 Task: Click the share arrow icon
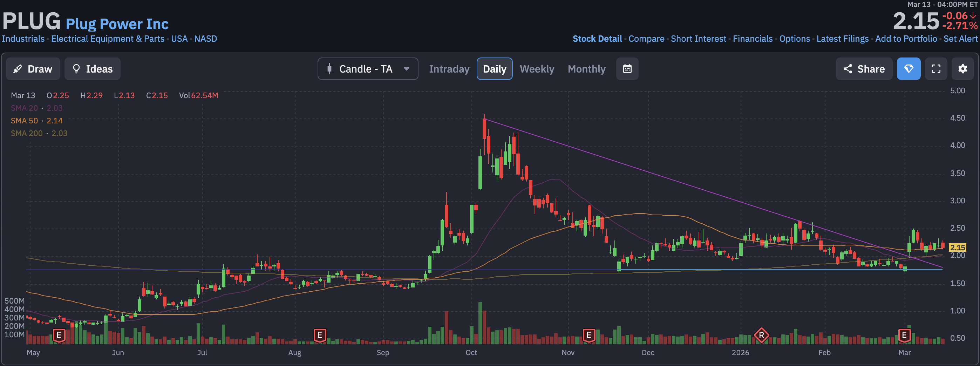point(848,69)
